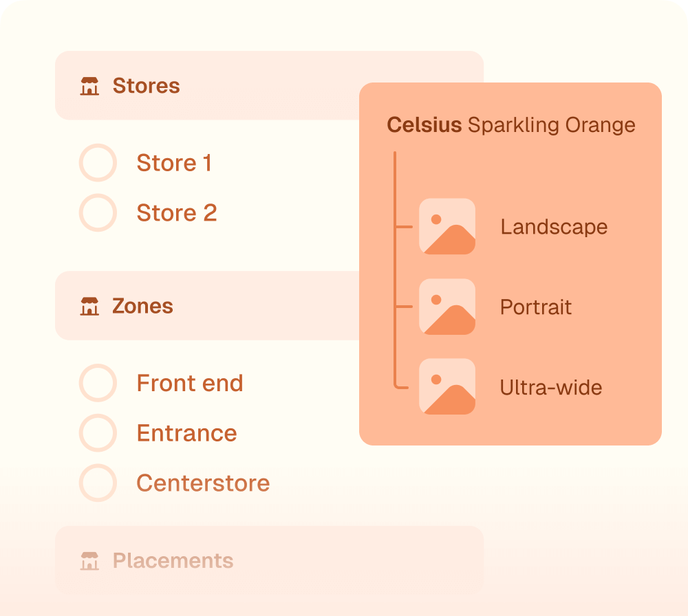Click the storefront icon beside Zones

click(x=89, y=307)
